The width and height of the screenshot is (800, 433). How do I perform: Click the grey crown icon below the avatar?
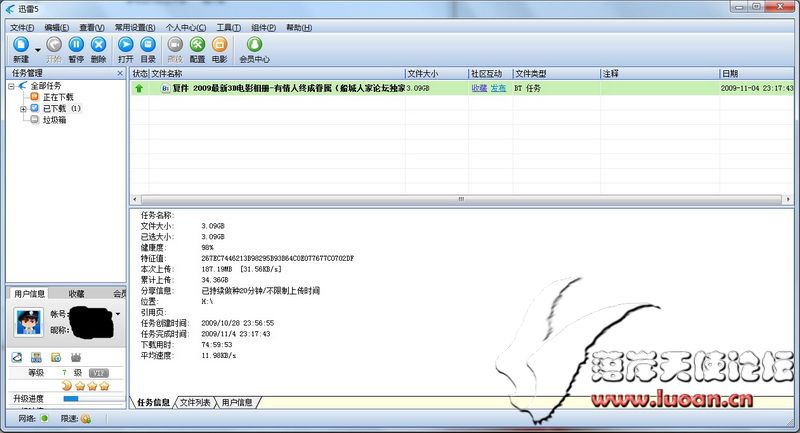click(x=76, y=357)
